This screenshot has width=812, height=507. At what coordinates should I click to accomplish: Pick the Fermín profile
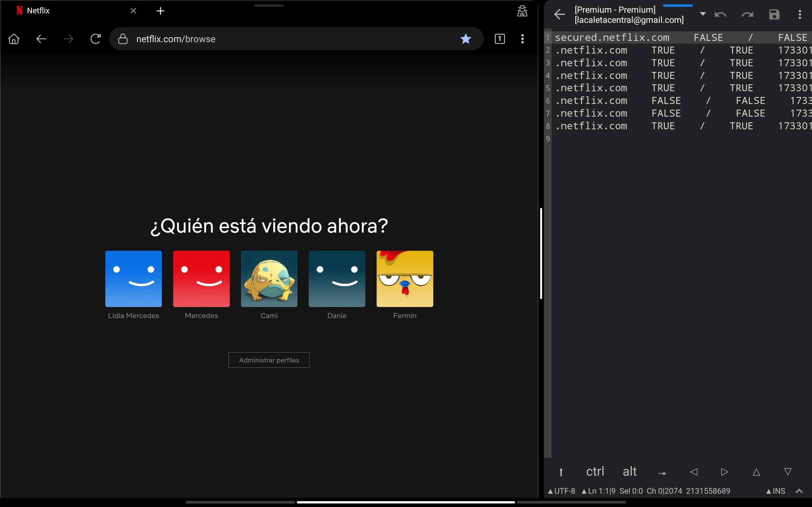[x=405, y=279]
